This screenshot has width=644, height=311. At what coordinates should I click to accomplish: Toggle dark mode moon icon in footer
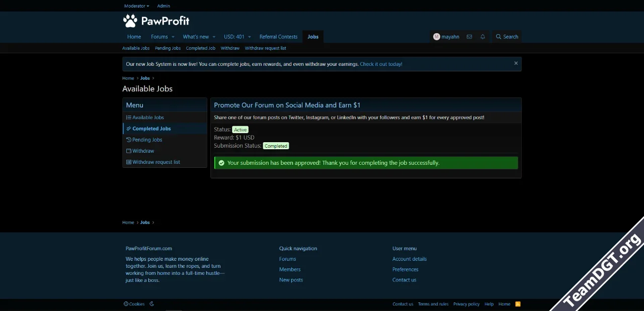coord(152,304)
